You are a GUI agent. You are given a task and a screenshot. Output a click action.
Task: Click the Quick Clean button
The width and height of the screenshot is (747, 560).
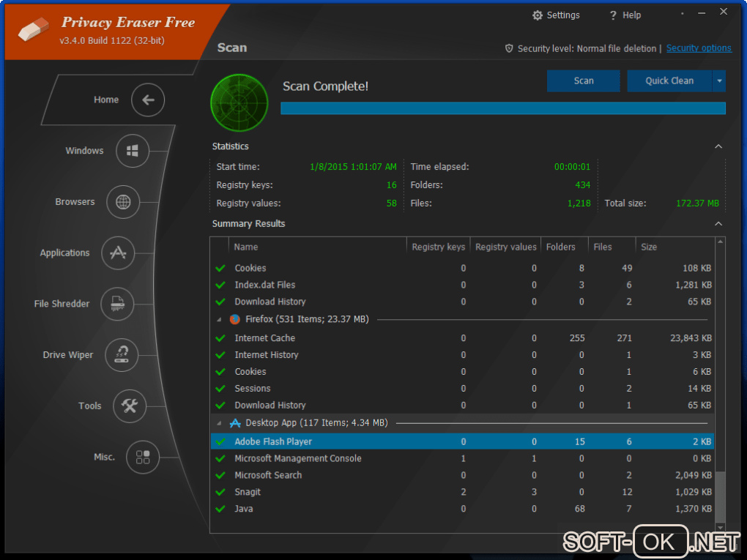(669, 81)
